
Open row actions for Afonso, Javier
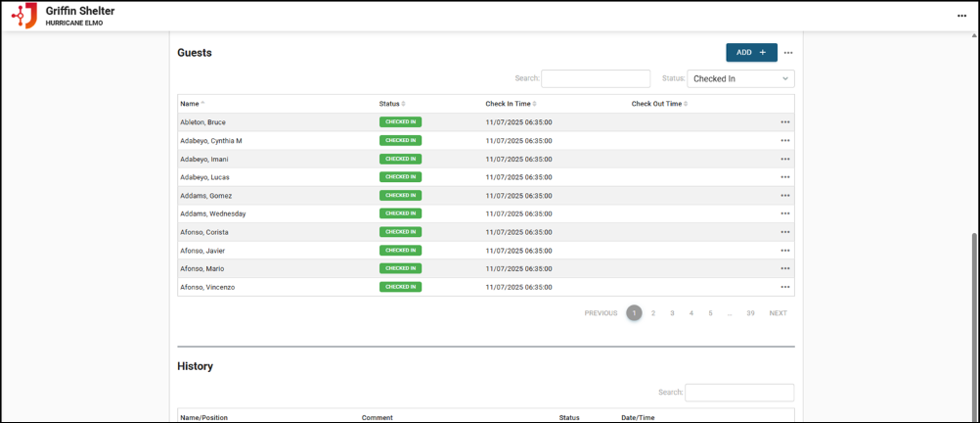(784, 251)
